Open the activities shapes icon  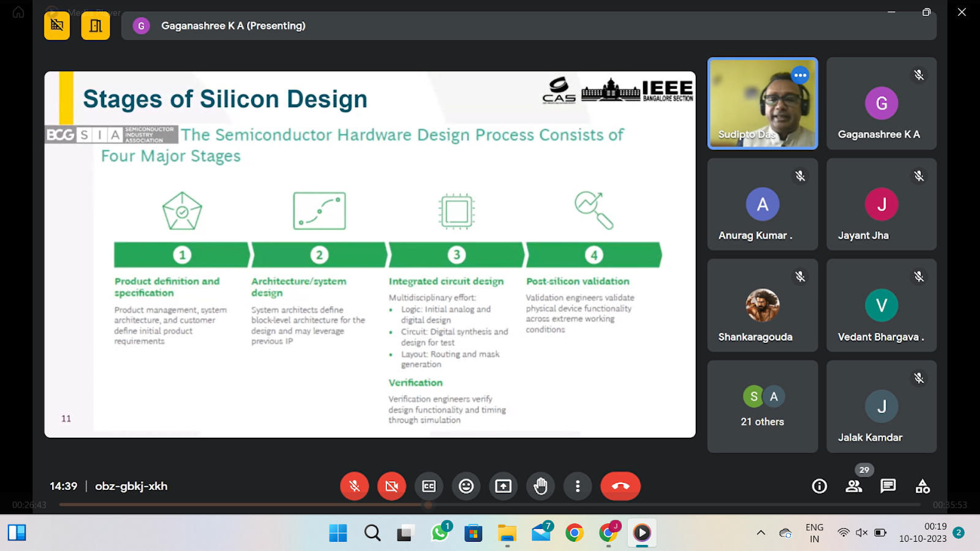coord(922,486)
